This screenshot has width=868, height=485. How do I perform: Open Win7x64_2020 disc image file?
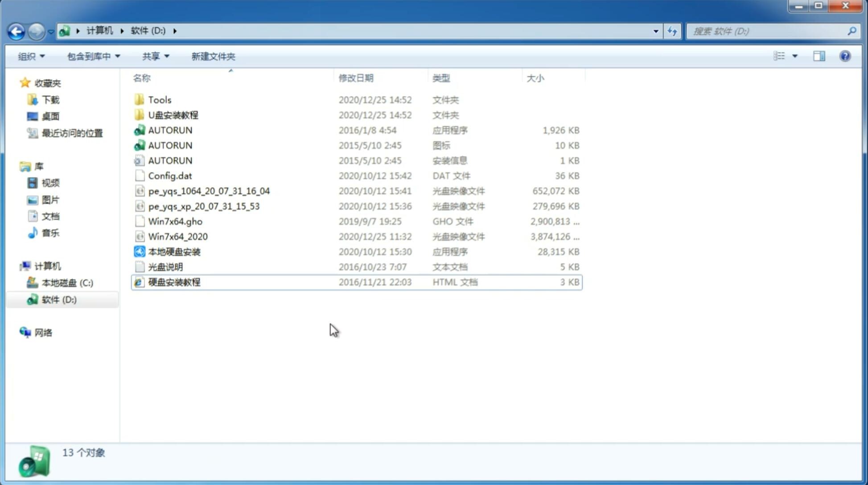tap(177, 236)
